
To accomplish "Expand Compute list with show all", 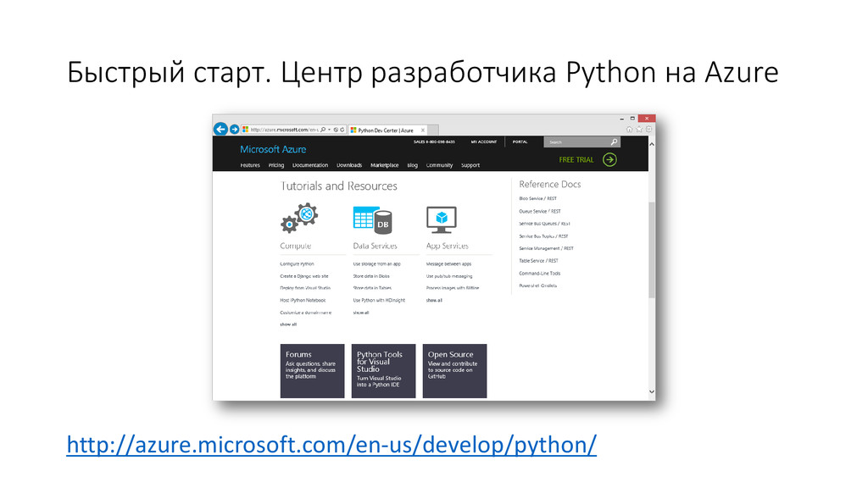I will 288,324.
